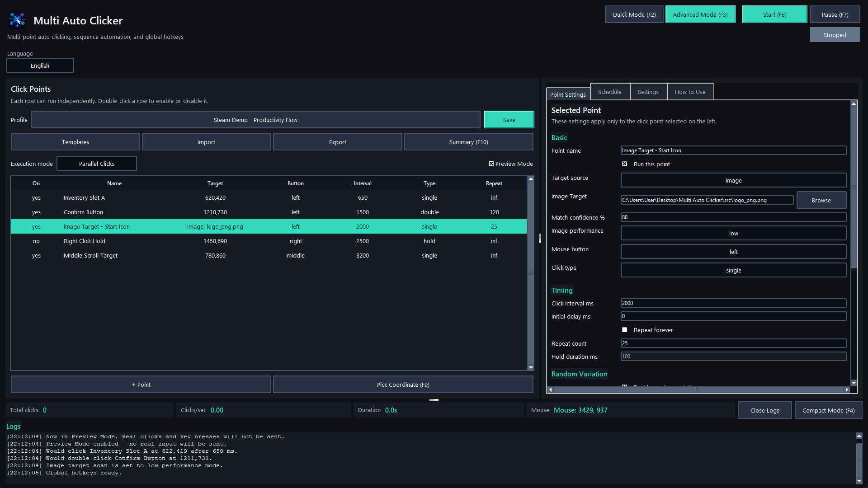
Task: Click the Pause (F7) button
Action: (835, 14)
